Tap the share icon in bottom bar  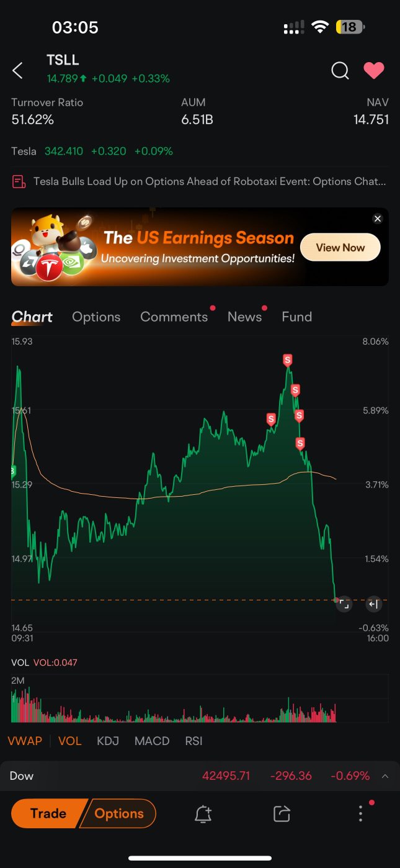282,814
